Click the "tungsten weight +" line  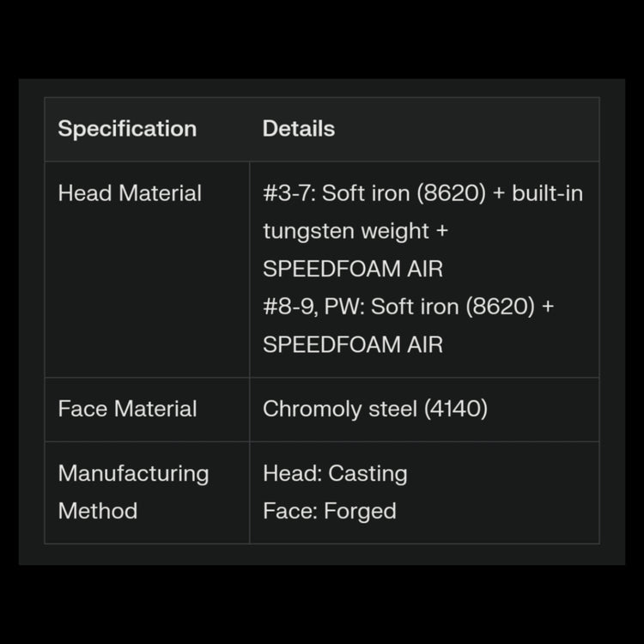355,231
